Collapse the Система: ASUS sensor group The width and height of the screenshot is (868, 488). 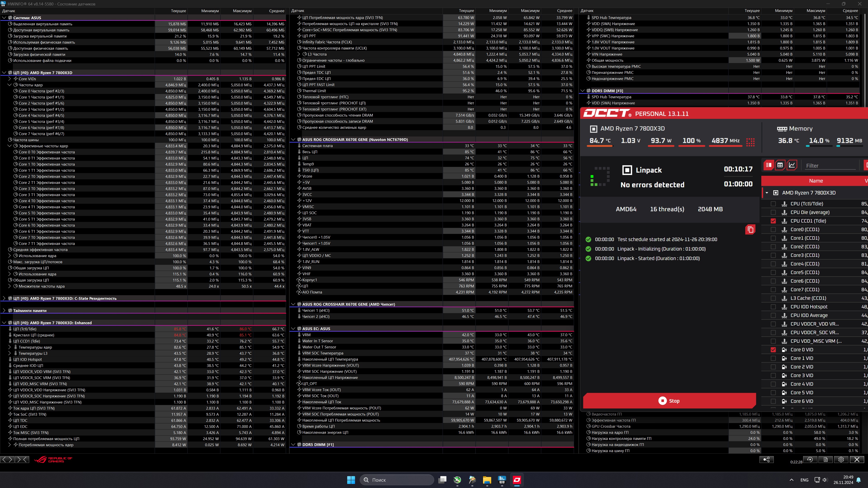[x=4, y=18]
